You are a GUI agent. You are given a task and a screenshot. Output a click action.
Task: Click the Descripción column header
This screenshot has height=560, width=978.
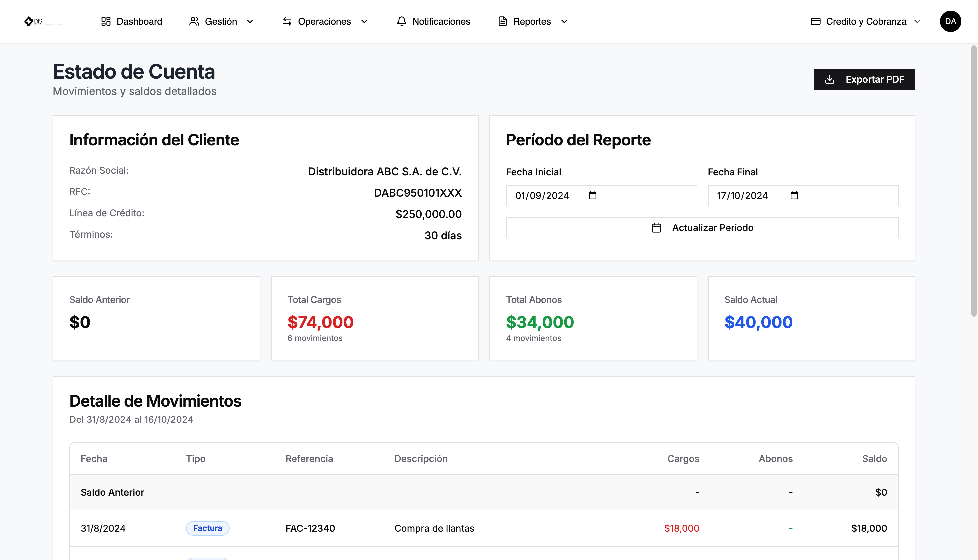pyautogui.click(x=421, y=458)
